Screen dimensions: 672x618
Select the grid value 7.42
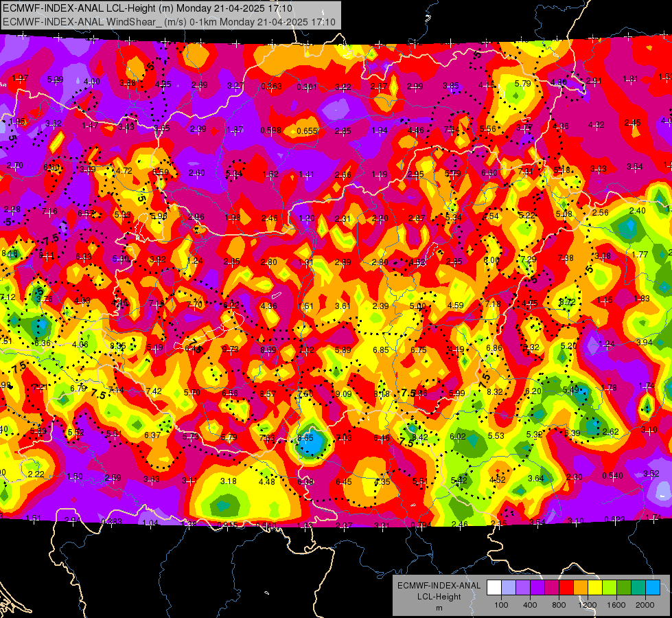(x=154, y=391)
